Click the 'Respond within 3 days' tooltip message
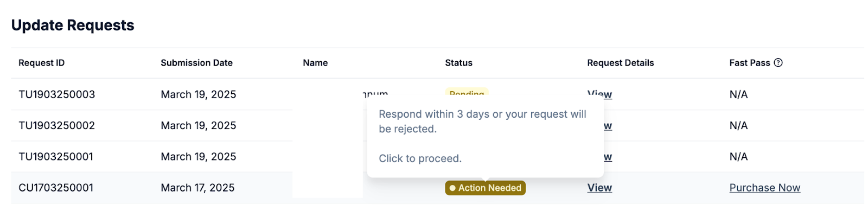 click(482, 121)
